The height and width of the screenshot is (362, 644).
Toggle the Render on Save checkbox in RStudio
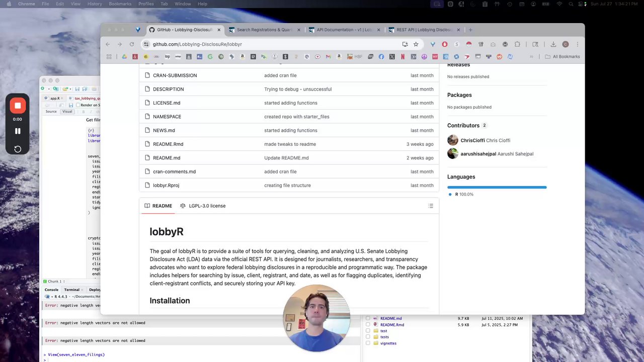point(78,105)
